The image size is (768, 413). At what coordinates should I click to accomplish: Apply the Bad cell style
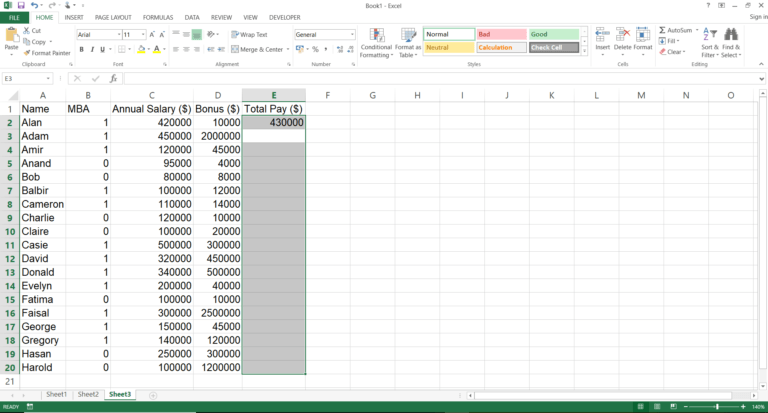(502, 34)
